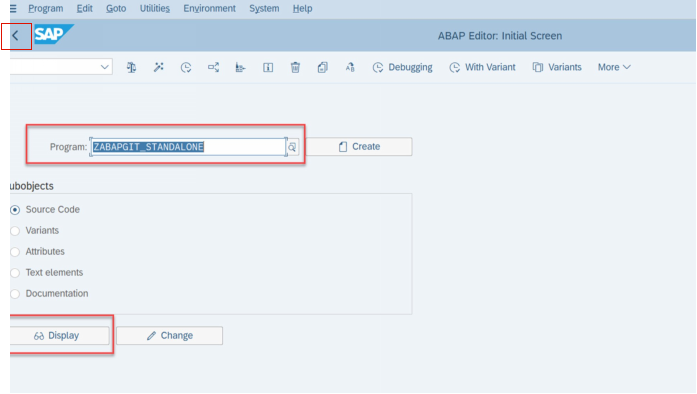Image resolution: width=697 pixels, height=394 pixels.
Task: Open Variants from the toolbar
Action: click(x=557, y=67)
